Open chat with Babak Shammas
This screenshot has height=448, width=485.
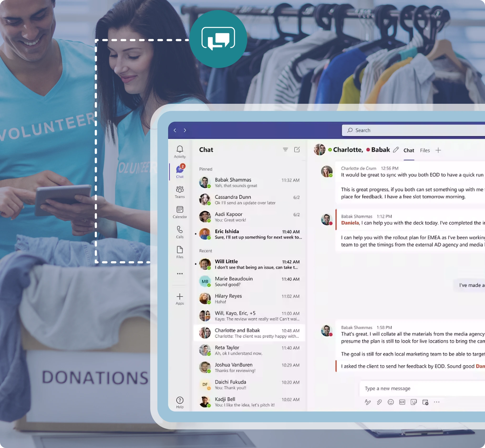point(249,182)
